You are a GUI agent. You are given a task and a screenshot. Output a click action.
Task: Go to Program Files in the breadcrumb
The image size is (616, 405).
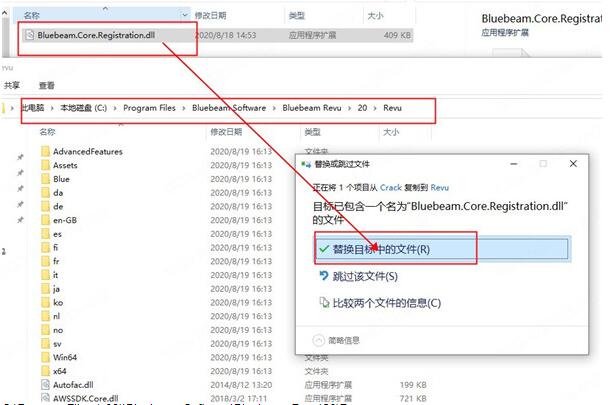click(x=149, y=108)
